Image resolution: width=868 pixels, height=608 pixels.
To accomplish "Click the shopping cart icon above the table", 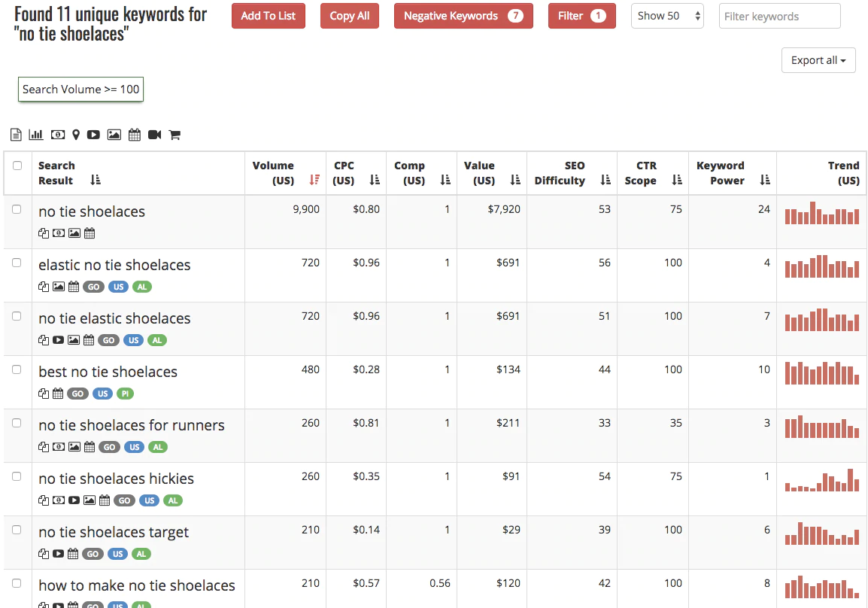I will (x=175, y=135).
